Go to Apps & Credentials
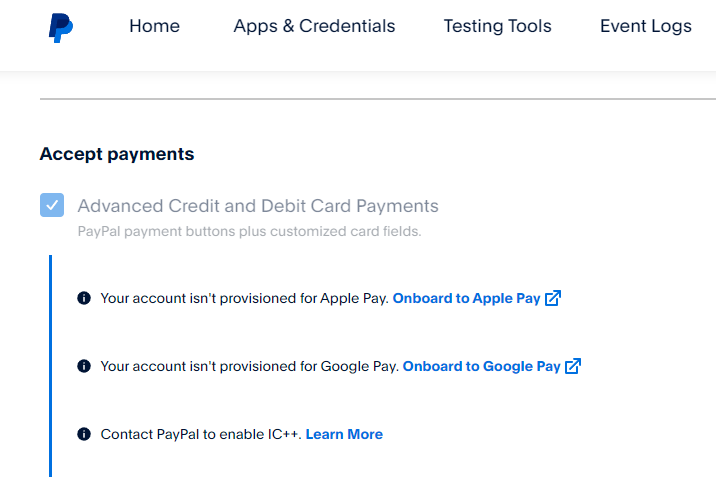The image size is (716, 495). 314,26
